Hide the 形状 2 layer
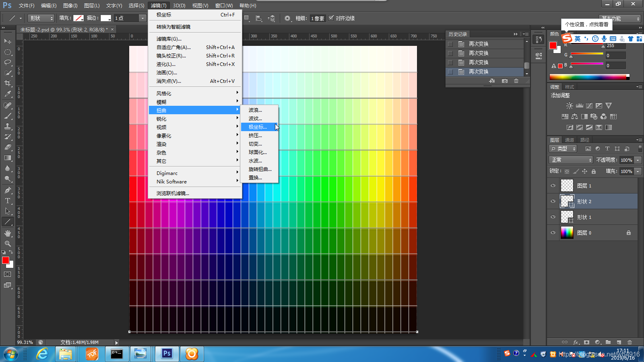This screenshot has width=644, height=362. [553, 201]
